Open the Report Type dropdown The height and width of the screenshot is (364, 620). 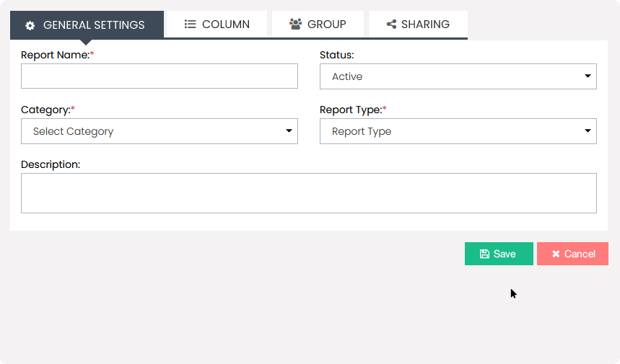tap(458, 131)
